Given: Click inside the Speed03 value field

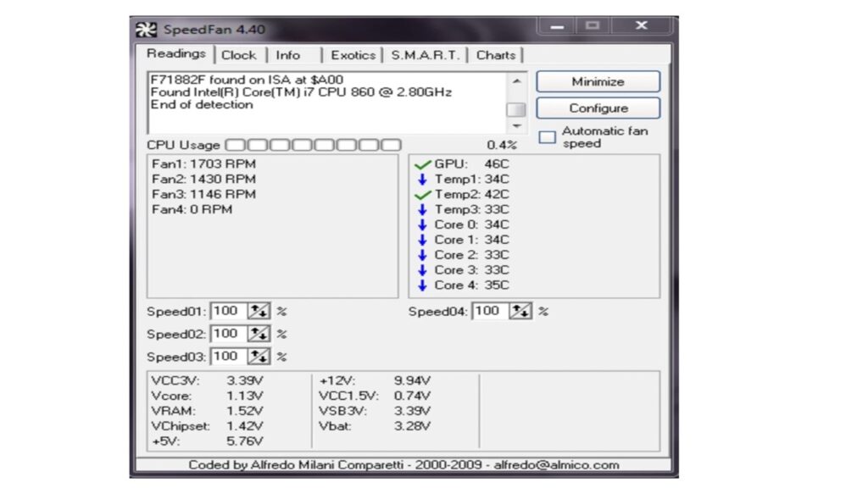Looking at the screenshot, I should click(231, 356).
